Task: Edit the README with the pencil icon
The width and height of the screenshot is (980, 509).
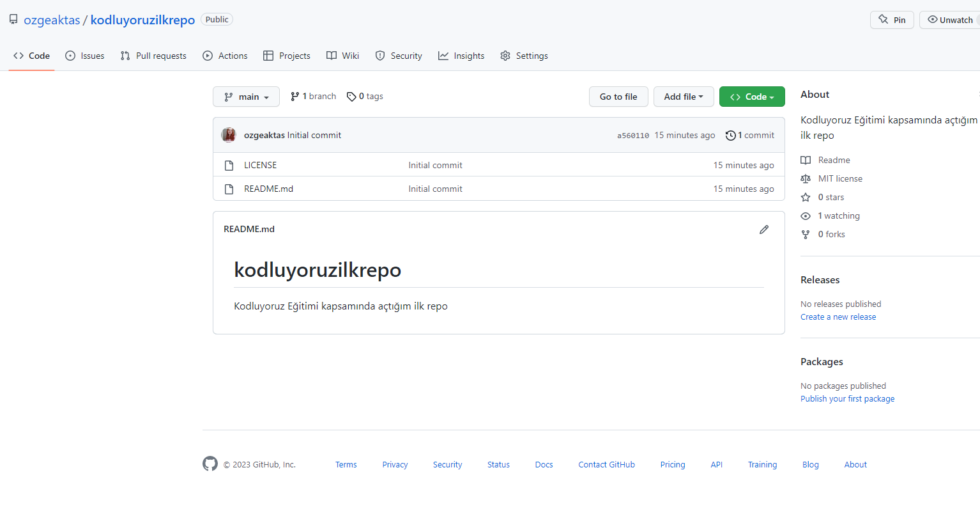Action: [x=764, y=229]
